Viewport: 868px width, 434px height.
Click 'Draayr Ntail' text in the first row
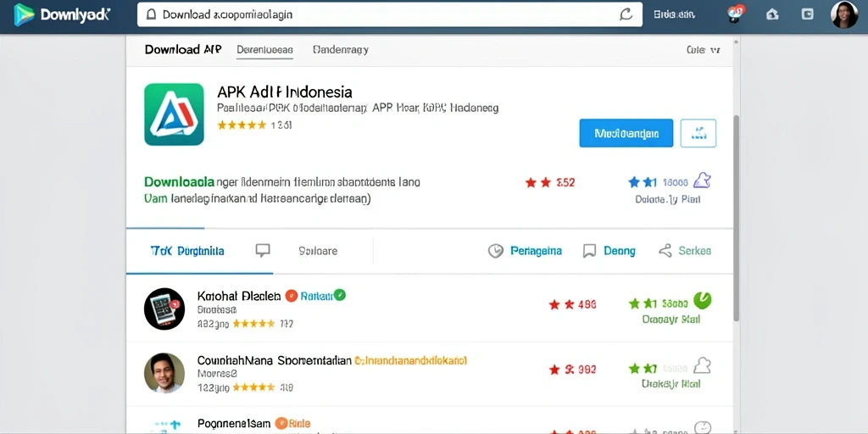pos(671,320)
